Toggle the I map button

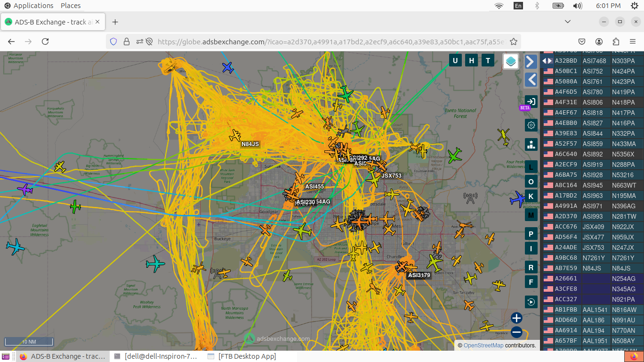(x=531, y=248)
